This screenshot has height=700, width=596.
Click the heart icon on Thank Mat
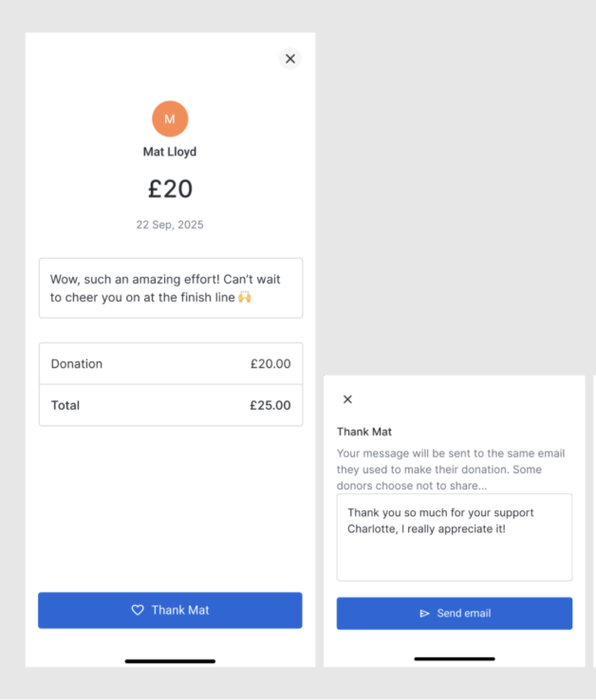[138, 611]
